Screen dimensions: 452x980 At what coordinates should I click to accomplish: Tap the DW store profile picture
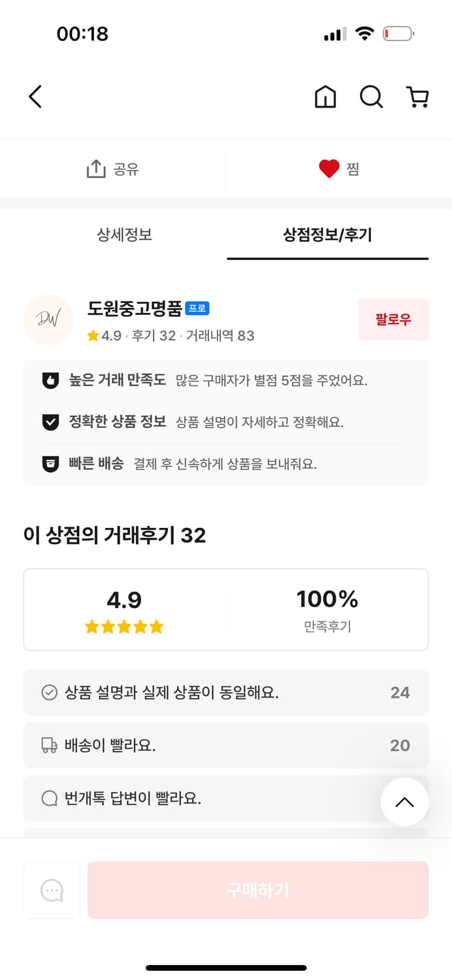pyautogui.click(x=48, y=319)
